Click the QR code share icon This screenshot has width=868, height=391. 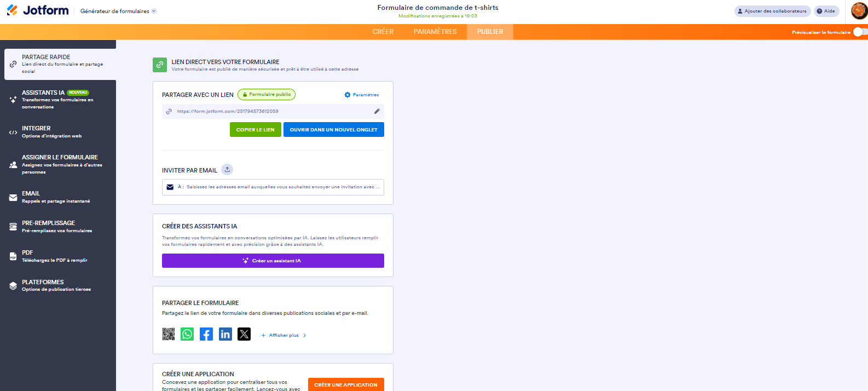(169, 334)
